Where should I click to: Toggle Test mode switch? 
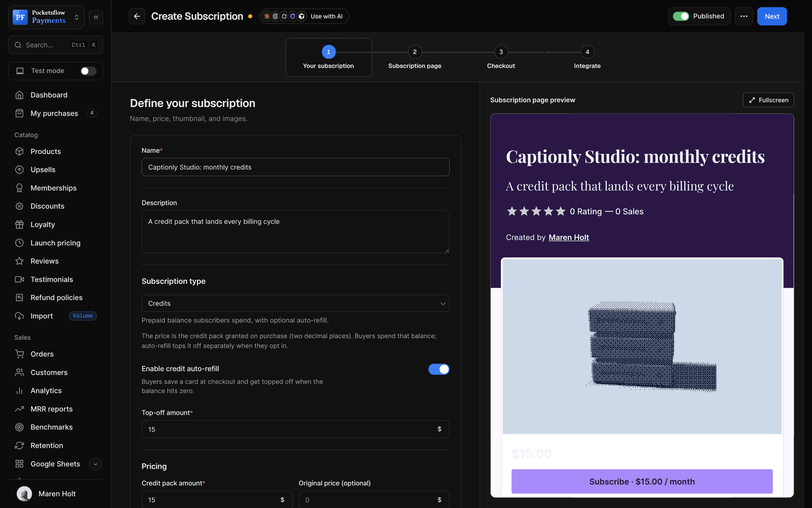(88, 71)
